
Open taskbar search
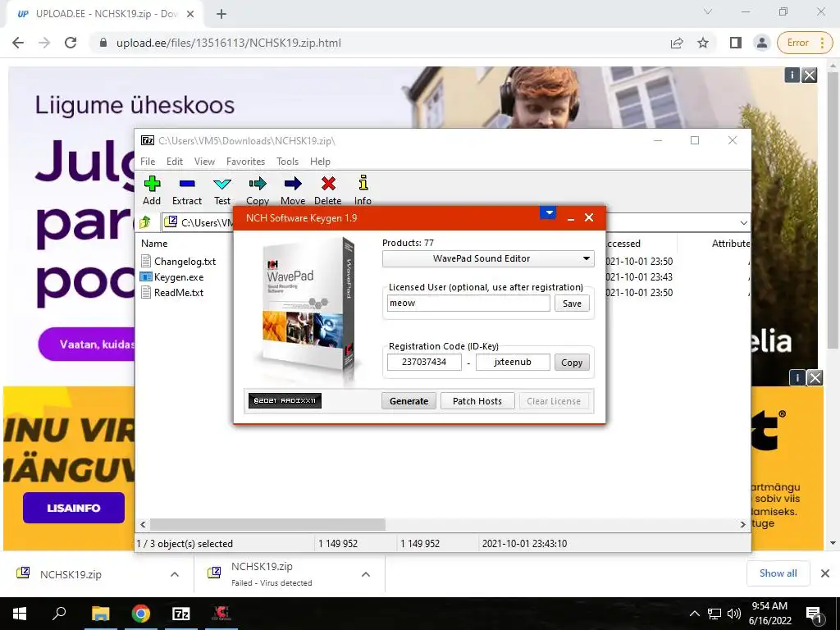[x=59, y=614]
